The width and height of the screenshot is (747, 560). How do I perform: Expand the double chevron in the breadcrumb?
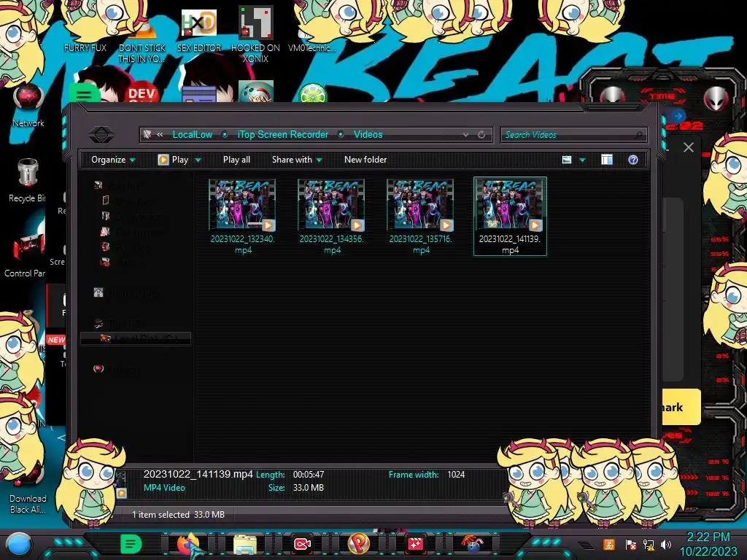pyautogui.click(x=160, y=134)
